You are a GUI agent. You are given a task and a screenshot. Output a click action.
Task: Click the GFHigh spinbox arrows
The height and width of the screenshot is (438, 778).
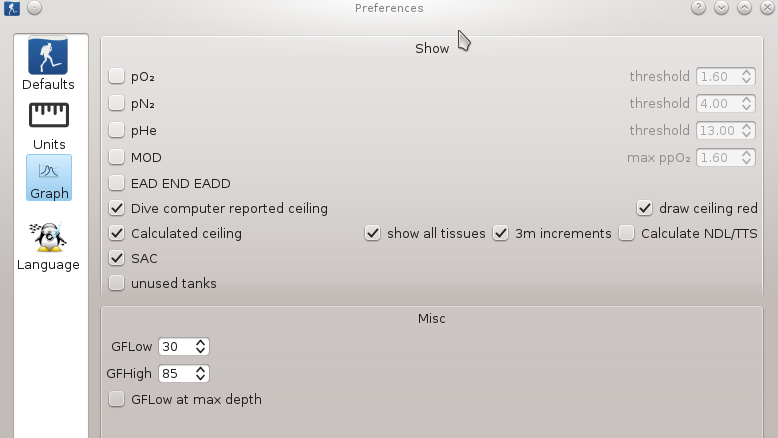point(201,373)
